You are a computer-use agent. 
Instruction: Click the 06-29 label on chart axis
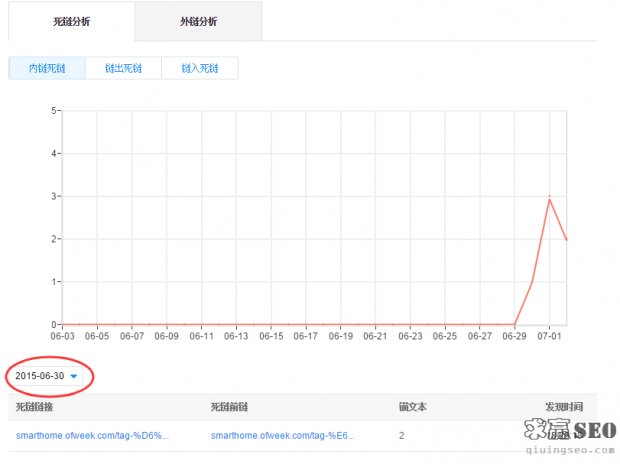point(514,336)
